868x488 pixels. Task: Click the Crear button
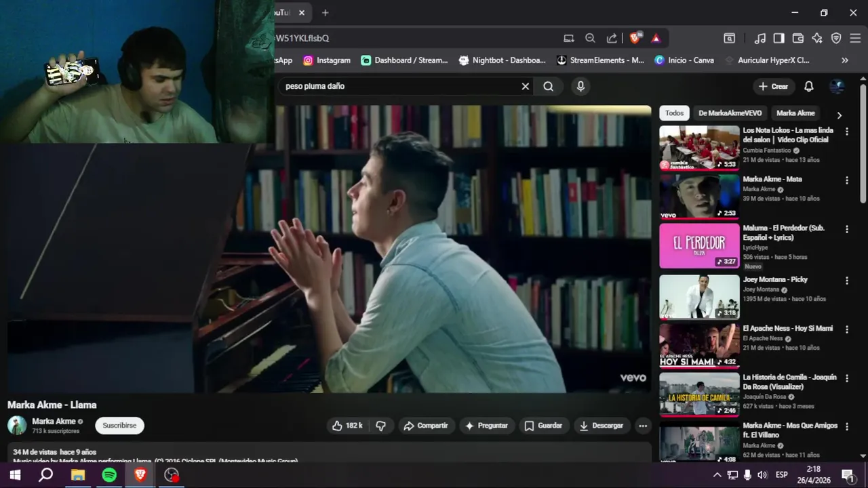[773, 86]
